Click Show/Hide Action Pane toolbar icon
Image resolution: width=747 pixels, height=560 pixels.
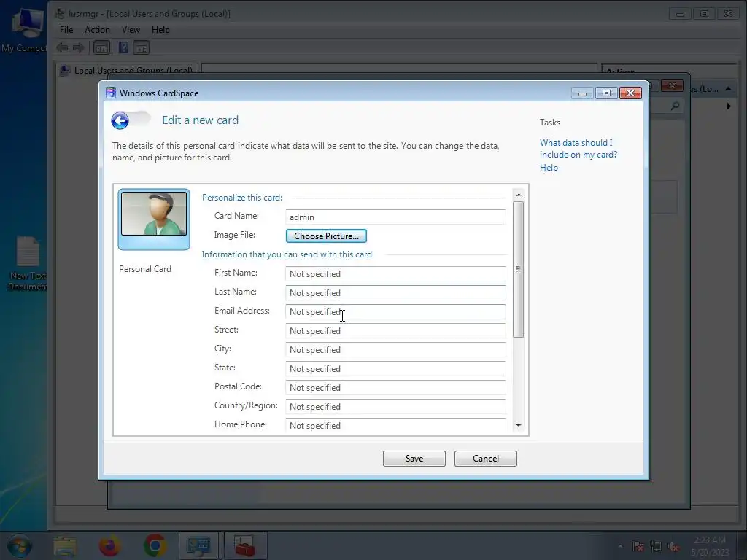(141, 47)
